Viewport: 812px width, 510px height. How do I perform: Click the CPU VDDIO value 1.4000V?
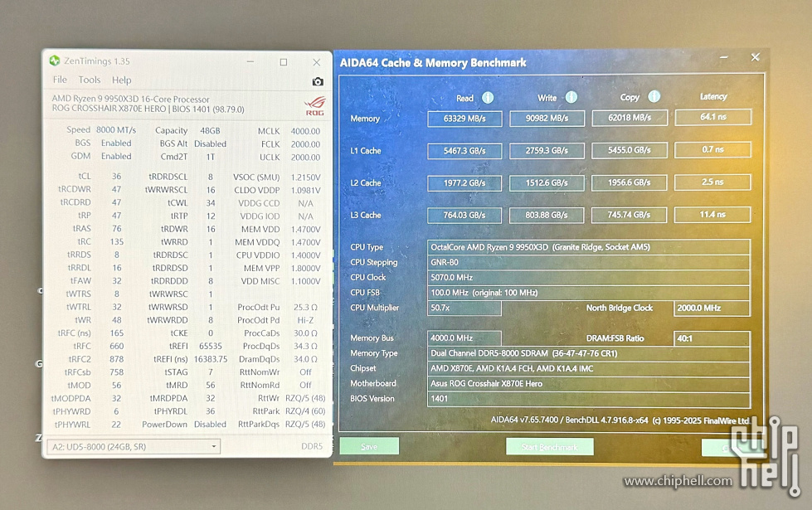[x=305, y=255]
